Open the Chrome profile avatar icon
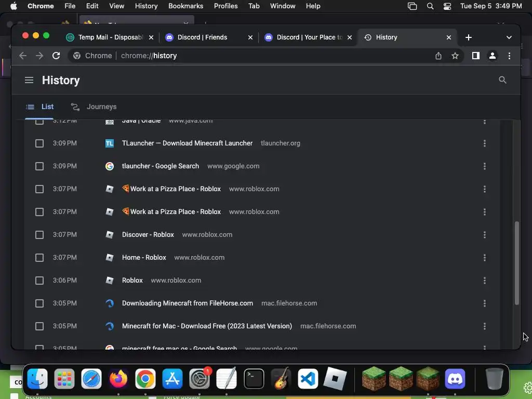Screen dimensions: 532x399 pyautogui.click(x=493, y=56)
